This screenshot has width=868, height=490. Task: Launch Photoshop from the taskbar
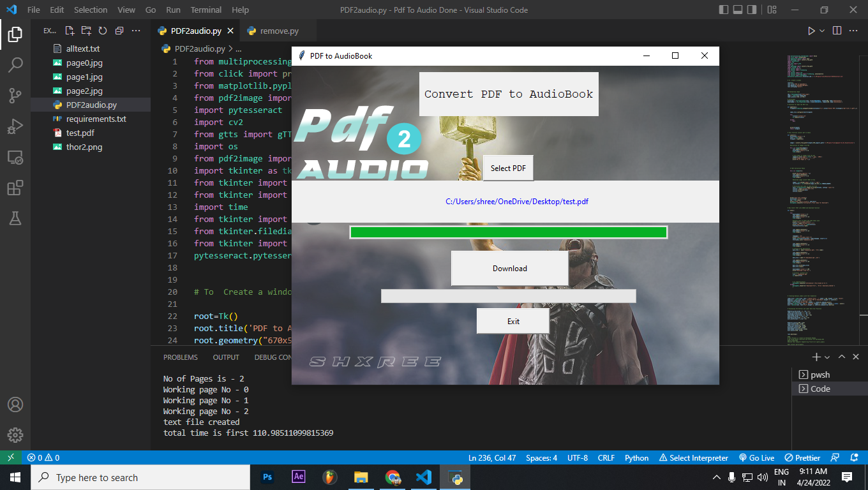pos(267,477)
